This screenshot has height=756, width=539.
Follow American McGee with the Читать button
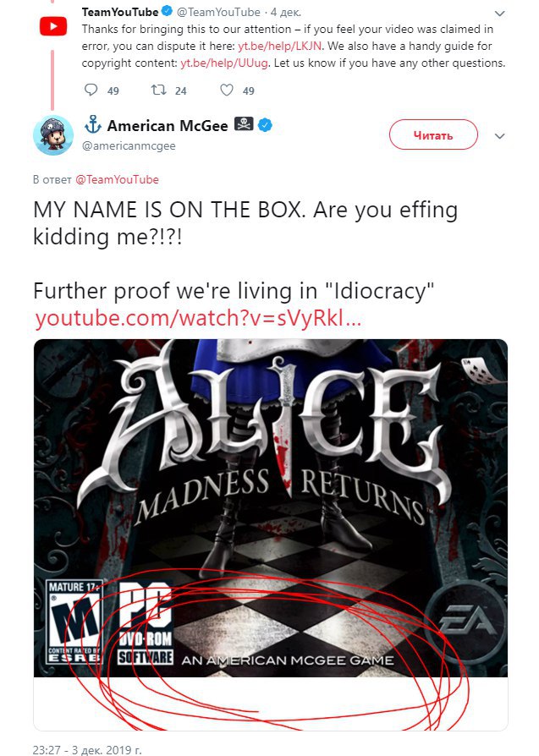[433, 135]
